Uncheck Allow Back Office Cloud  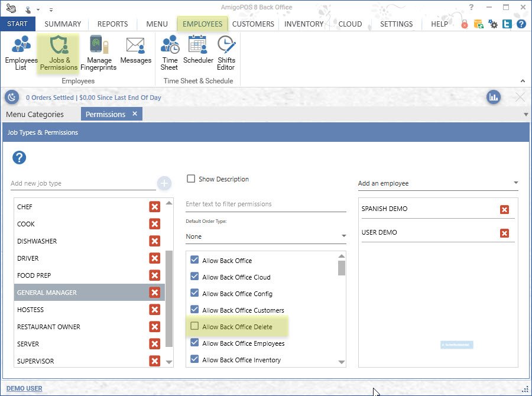tap(194, 277)
